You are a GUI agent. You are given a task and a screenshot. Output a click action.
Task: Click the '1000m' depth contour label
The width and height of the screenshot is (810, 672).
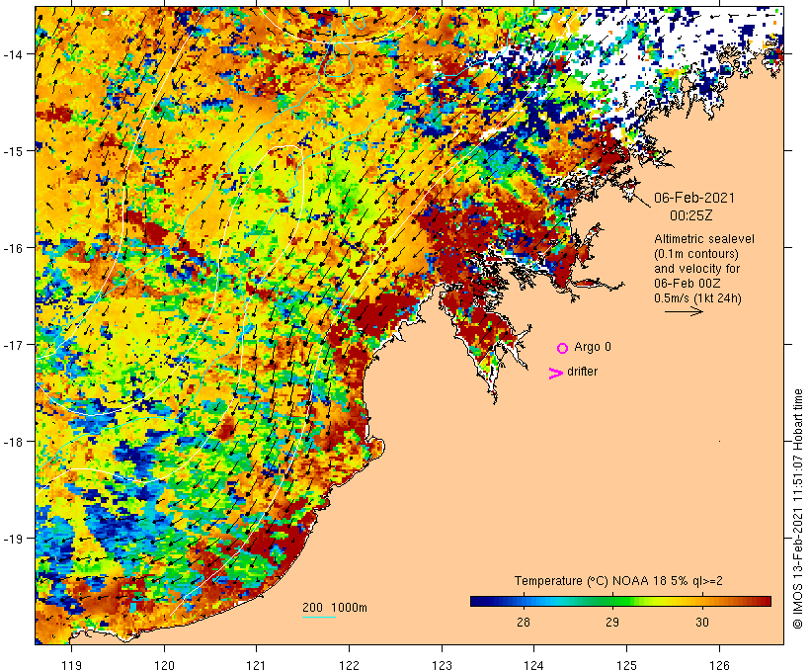click(x=349, y=608)
